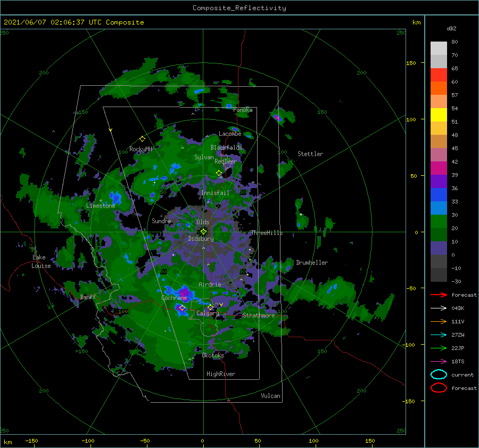The image size is (479, 448).
Task: Click the Lacombe label
Action: (x=230, y=134)
